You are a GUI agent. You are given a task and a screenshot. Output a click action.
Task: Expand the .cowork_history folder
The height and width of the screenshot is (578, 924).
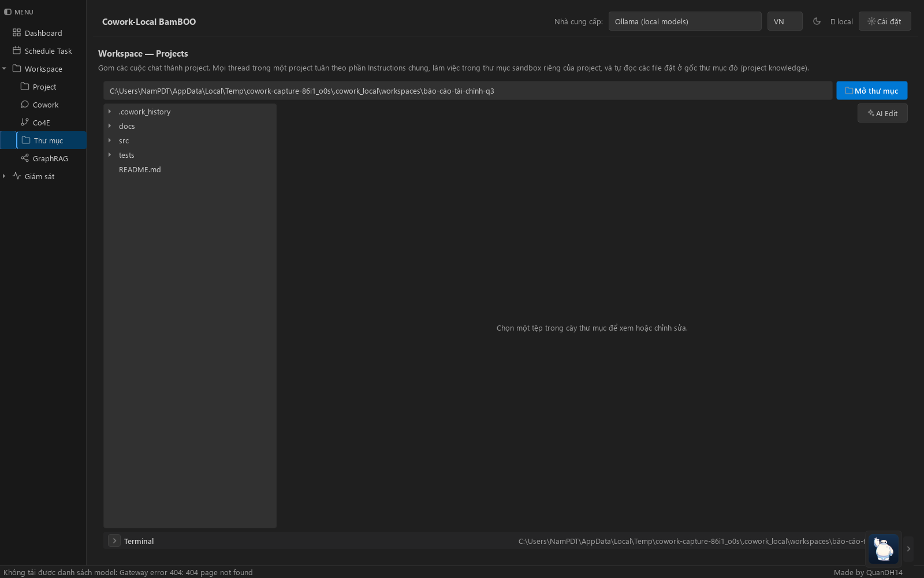[x=109, y=112]
